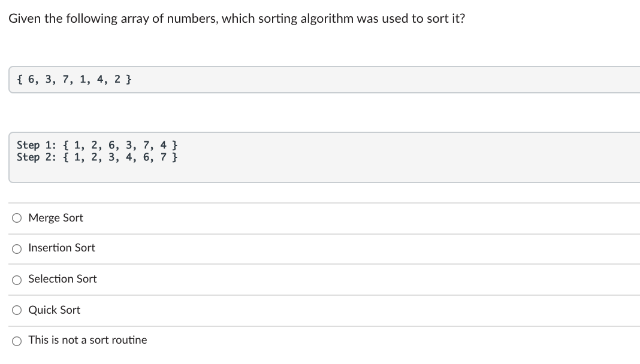The width and height of the screenshot is (640, 364).
Task: Click the sorted array in Step 2
Action: click(120, 157)
